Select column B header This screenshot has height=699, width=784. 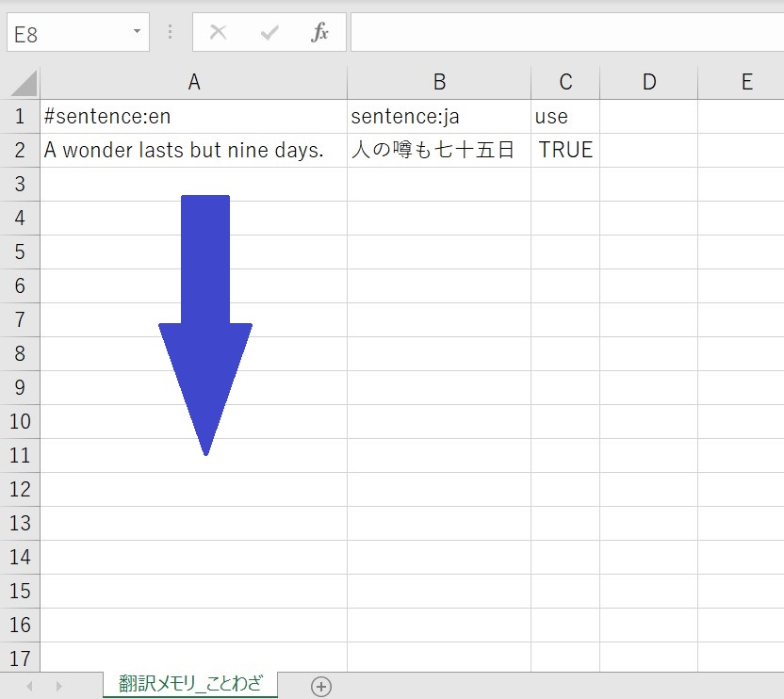coord(438,83)
